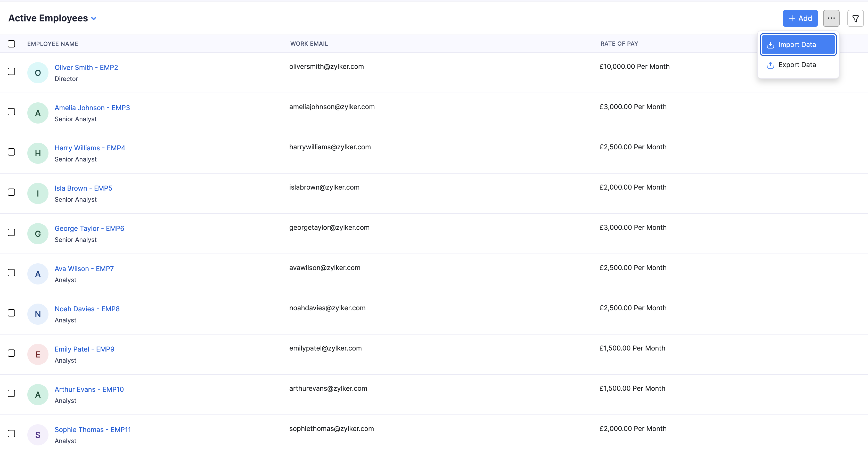Click email sophiethomas@zylker.com
Screen dimensions: 868x456
tap(332, 429)
